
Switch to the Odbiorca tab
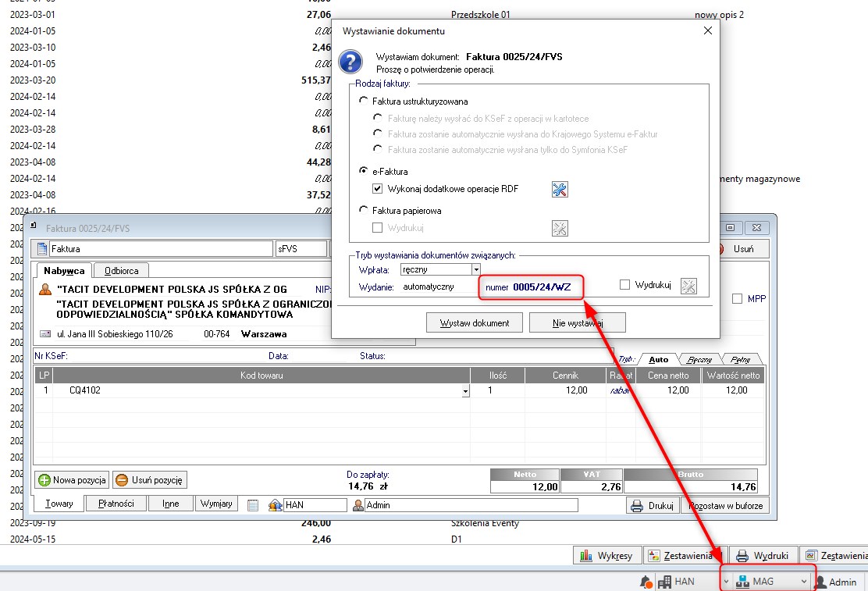tap(122, 271)
